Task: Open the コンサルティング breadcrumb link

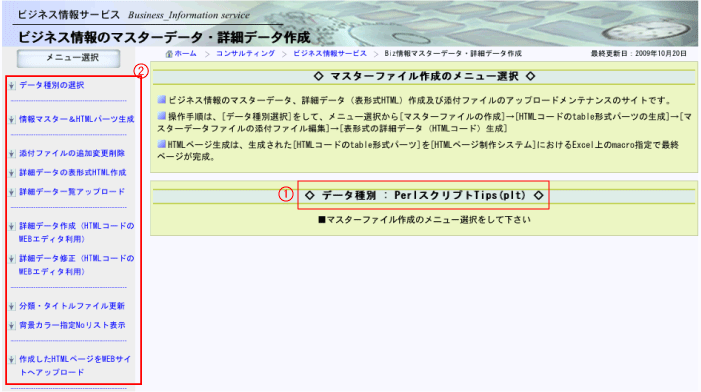Action: pos(245,54)
